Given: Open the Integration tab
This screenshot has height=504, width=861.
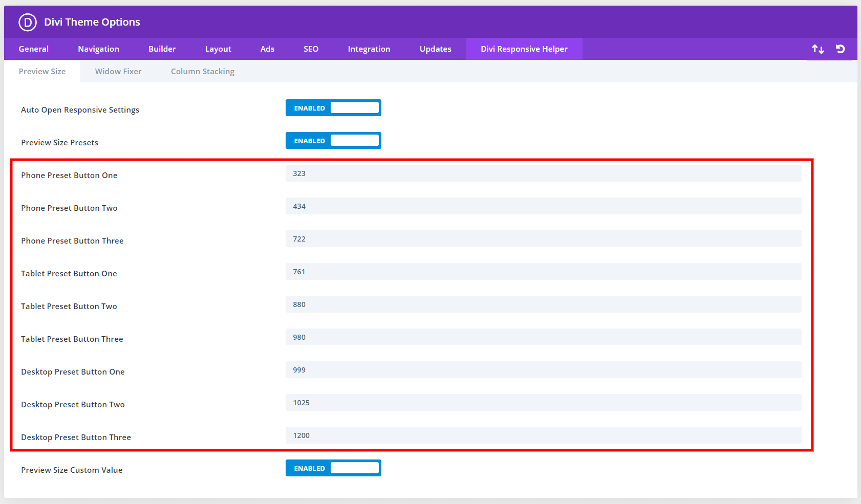Looking at the screenshot, I should coord(369,49).
